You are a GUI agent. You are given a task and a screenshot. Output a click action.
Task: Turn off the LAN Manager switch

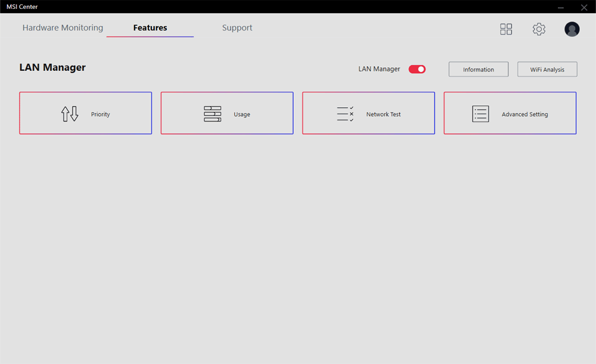[417, 69]
